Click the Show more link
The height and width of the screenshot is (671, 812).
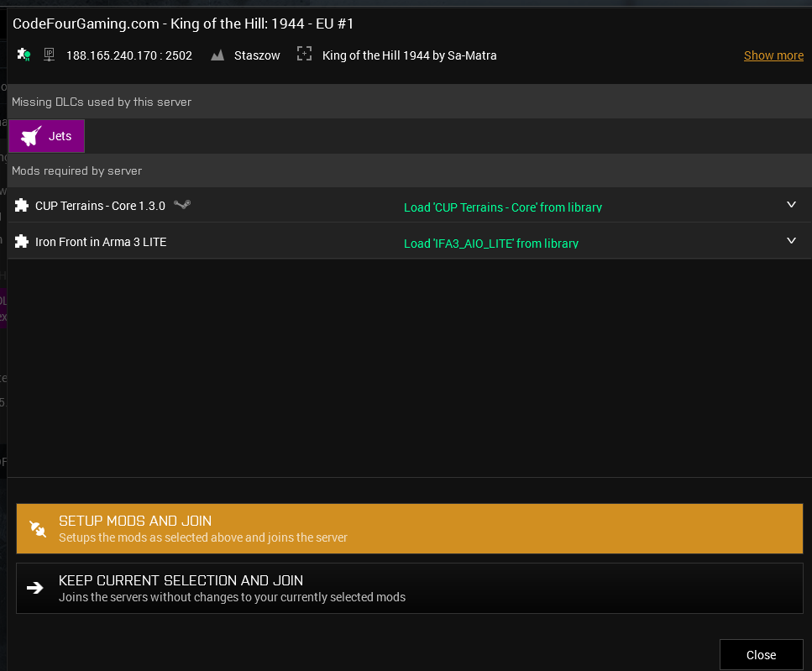click(773, 55)
